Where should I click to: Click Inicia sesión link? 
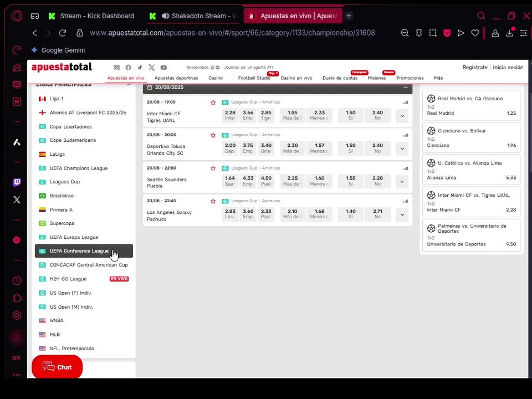508,68
